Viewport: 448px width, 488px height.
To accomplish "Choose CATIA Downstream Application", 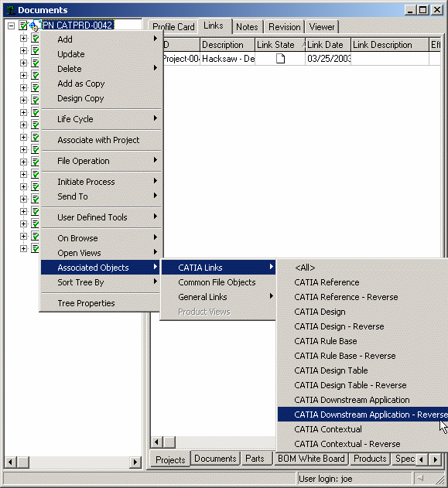I will pos(362,400).
